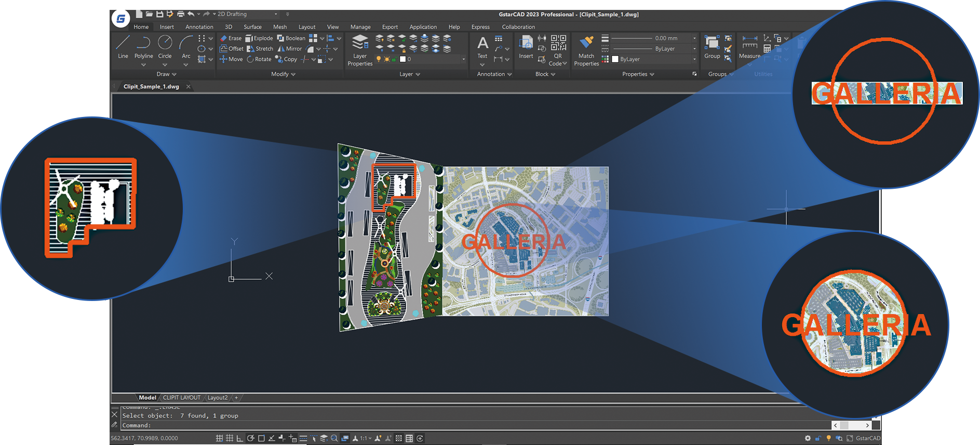Expand the Annotation panel

point(494,74)
